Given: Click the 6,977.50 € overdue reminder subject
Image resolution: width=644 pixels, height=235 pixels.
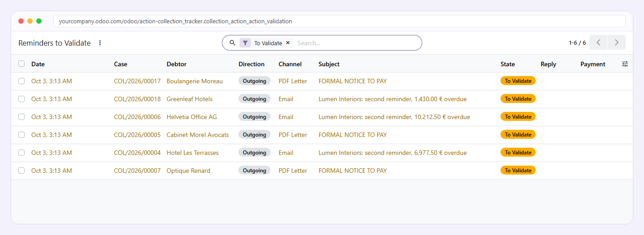Looking at the screenshot, I should (393, 153).
